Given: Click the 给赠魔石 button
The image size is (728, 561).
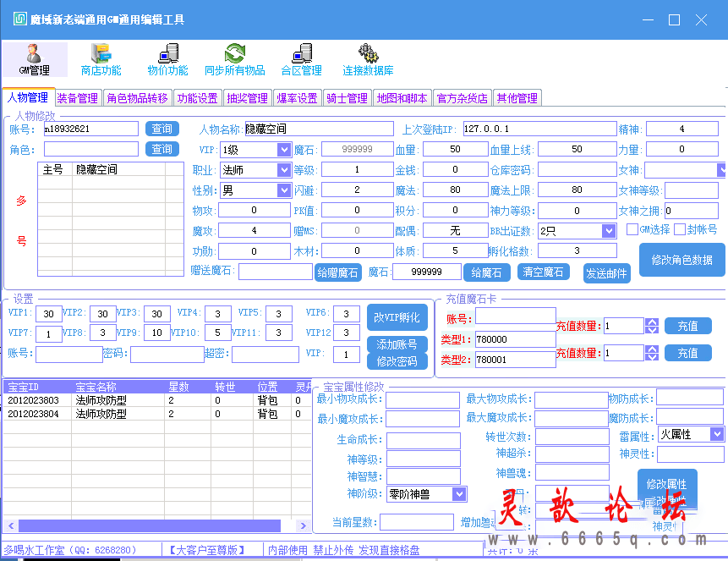Looking at the screenshot, I should coord(337,272).
